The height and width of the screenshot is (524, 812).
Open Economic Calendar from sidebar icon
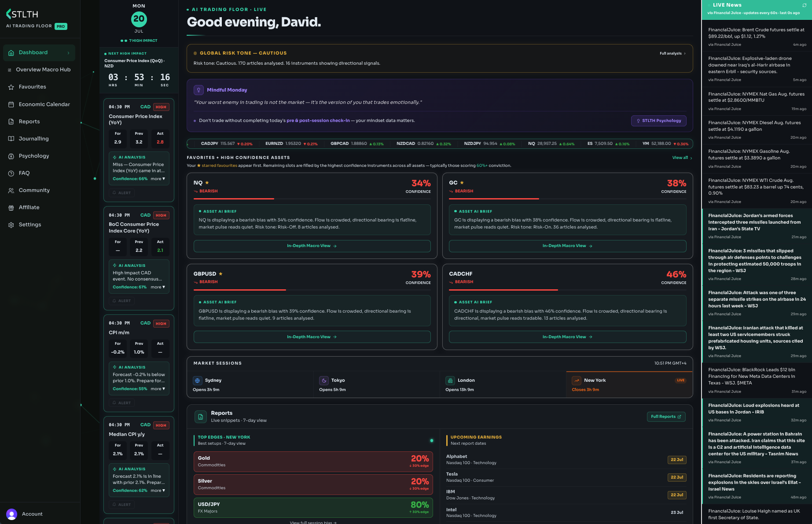[x=11, y=104]
